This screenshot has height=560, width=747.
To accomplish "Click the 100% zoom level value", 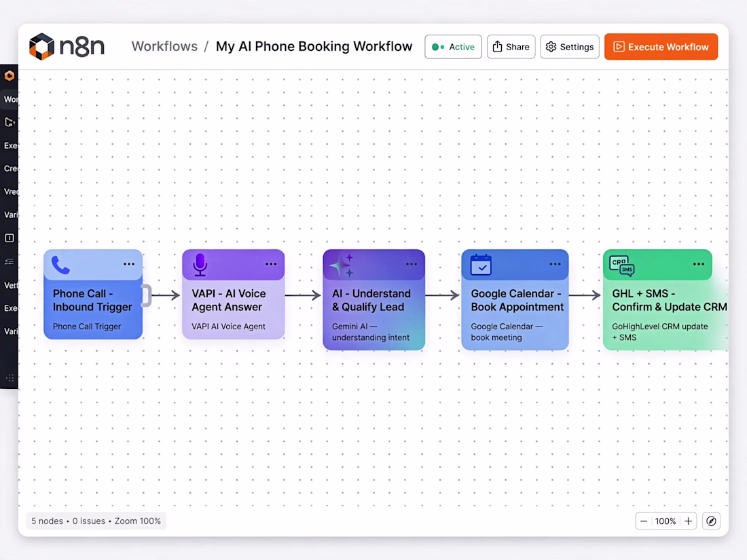I will coord(666,521).
